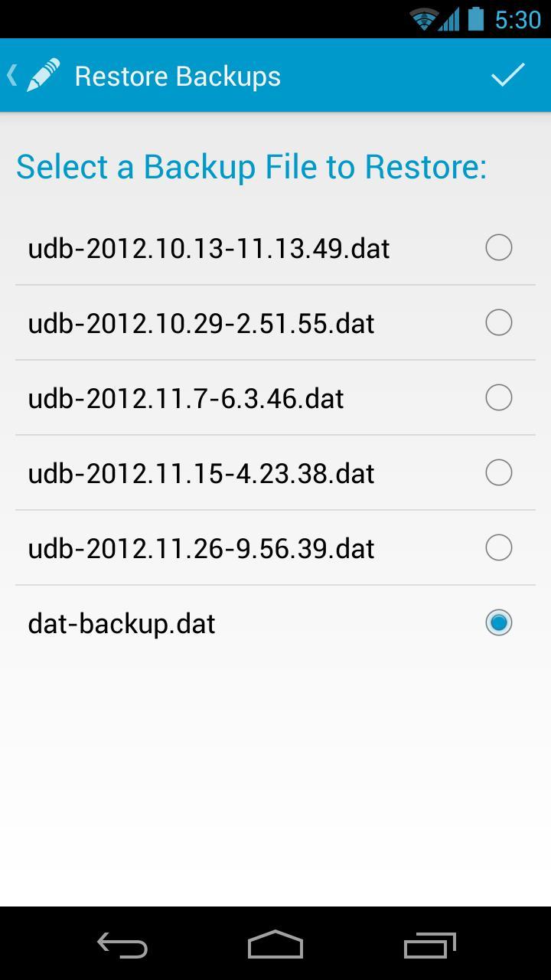Screen dimensions: 551x980
Task: Tap the battery status icon
Action: click(x=476, y=18)
